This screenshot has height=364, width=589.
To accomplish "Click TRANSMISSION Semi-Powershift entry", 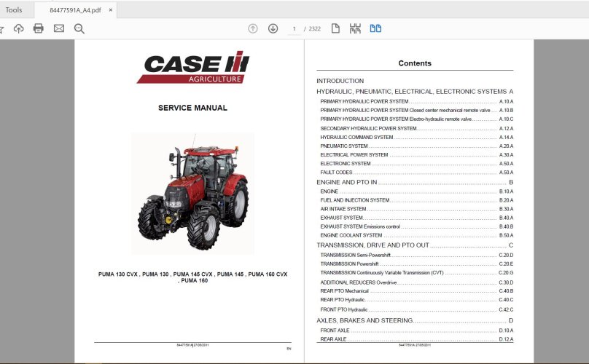I will click(416, 256).
